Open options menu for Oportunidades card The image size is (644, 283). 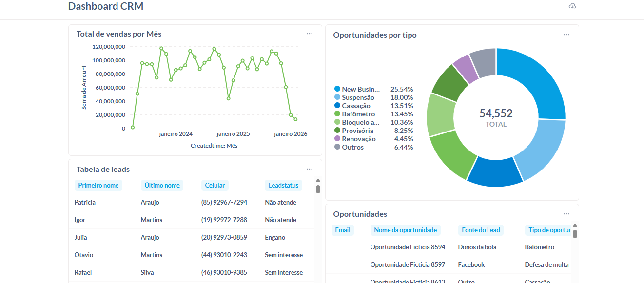(566, 214)
